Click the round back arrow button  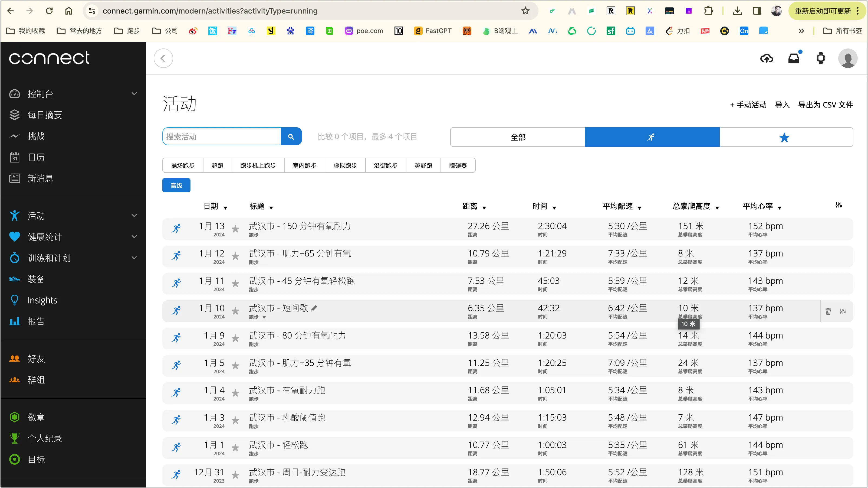163,59
